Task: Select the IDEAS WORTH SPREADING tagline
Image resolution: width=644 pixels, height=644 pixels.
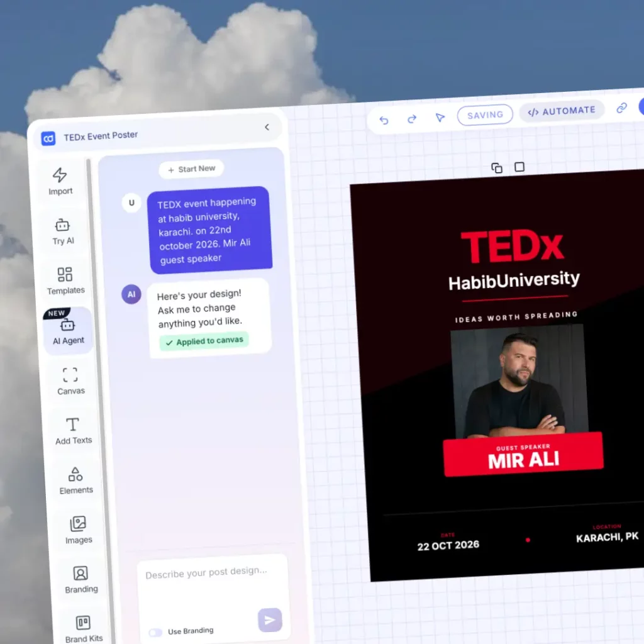Action: click(516, 317)
